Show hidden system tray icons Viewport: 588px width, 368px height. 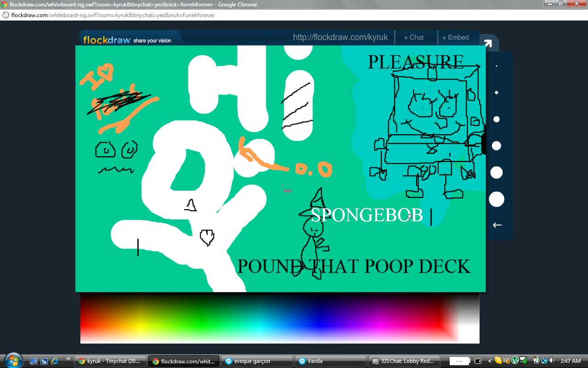[490, 361]
